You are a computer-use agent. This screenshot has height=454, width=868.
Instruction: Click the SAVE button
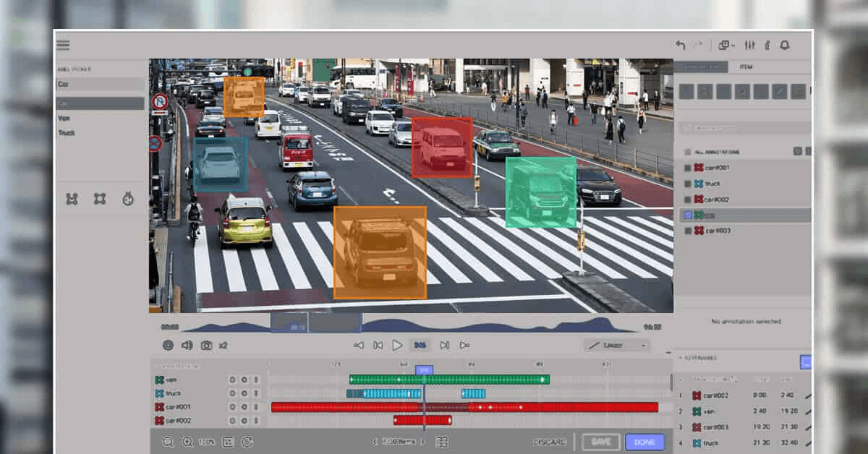[x=600, y=442]
